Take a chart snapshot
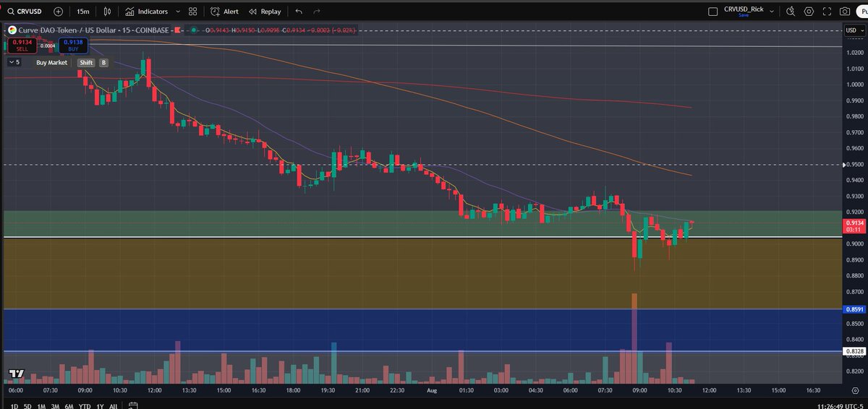The image size is (868, 409). coord(845,12)
